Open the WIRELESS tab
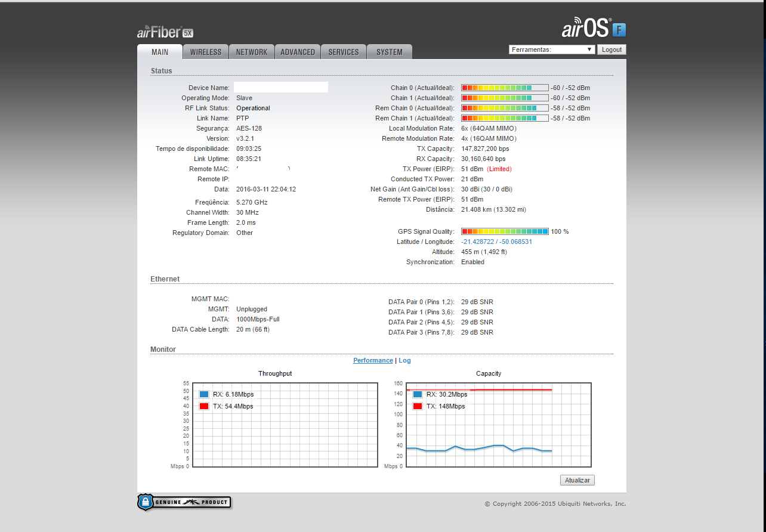The height and width of the screenshot is (532, 766). click(x=206, y=52)
